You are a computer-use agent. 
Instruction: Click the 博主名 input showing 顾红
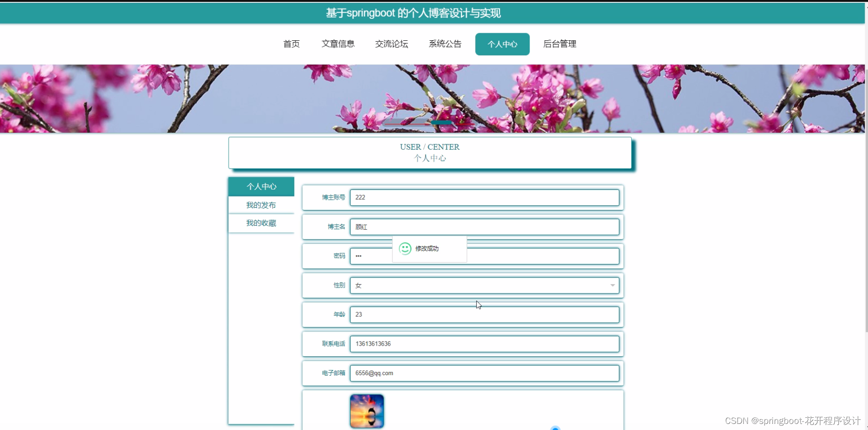tap(485, 227)
